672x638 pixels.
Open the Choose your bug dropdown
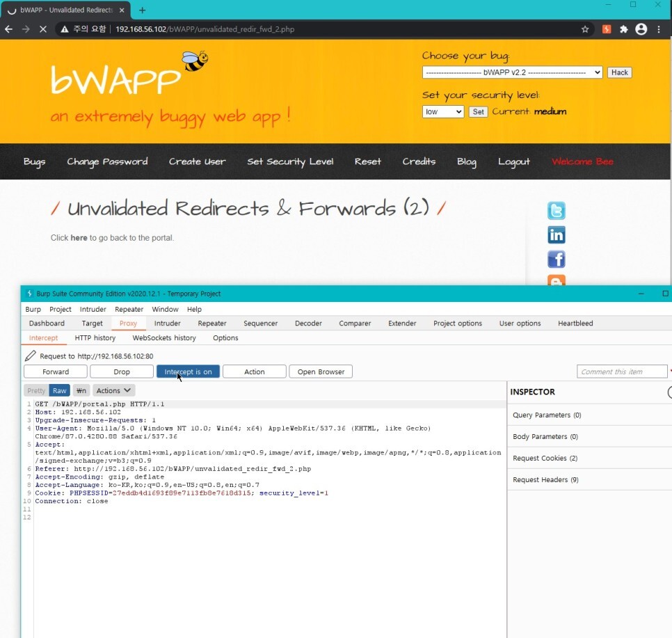point(512,72)
